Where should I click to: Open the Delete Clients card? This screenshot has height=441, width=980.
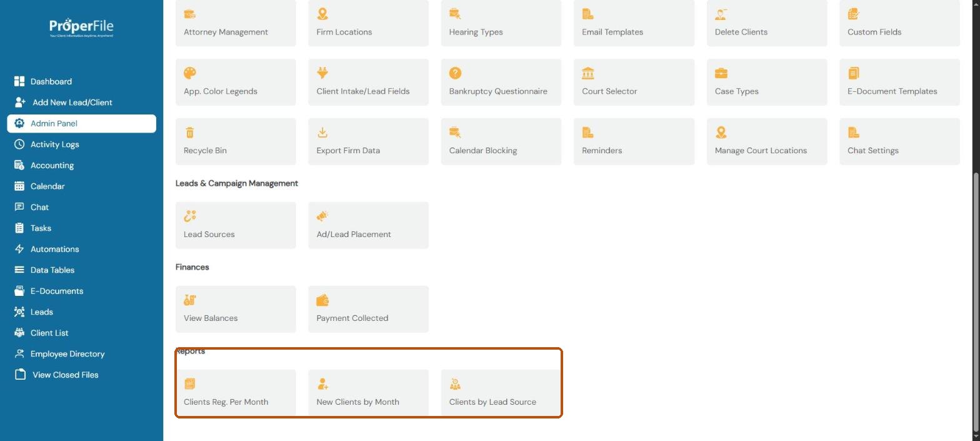pyautogui.click(x=767, y=23)
